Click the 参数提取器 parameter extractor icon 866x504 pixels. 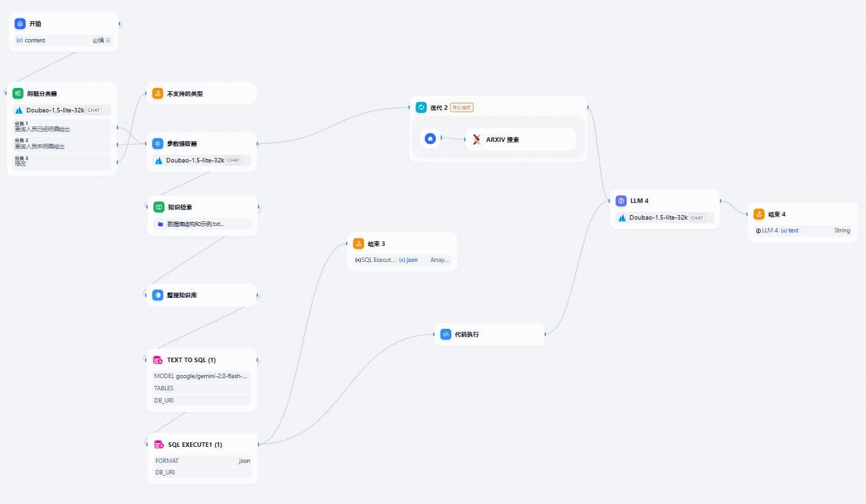pos(158,143)
